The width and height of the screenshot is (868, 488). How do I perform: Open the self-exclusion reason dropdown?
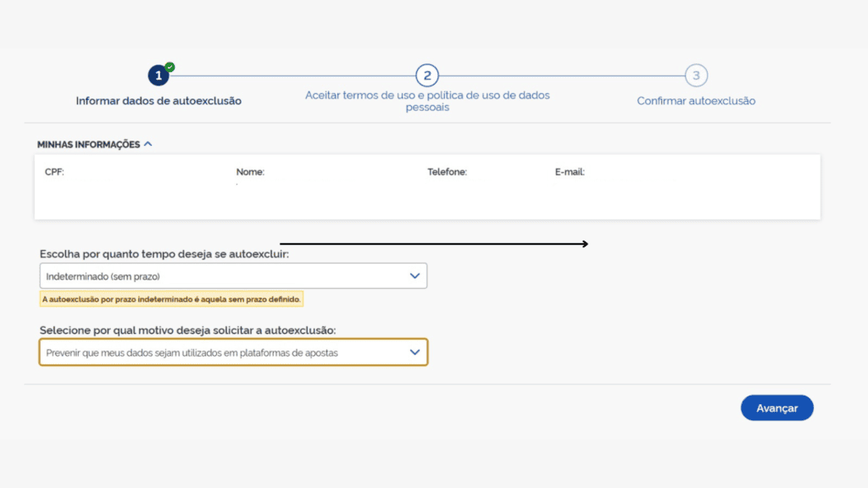pos(233,352)
